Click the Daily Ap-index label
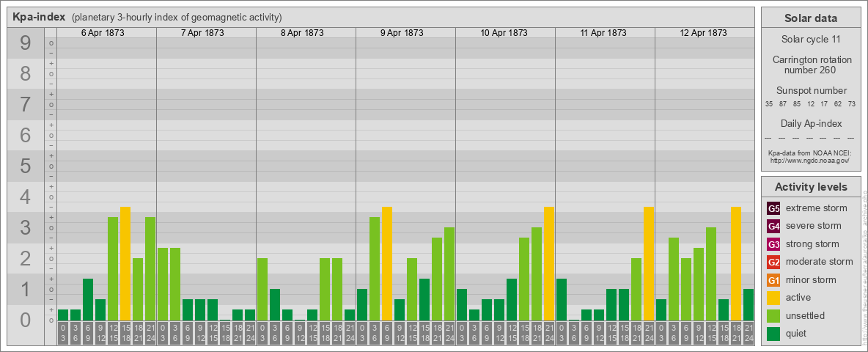 (x=811, y=123)
